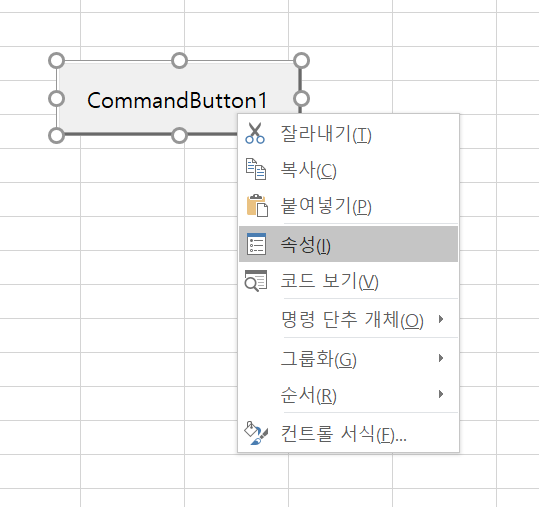Image resolution: width=539 pixels, height=507 pixels.
Task: Select 코드 보기(V) menu entry
Action: pyautogui.click(x=348, y=281)
